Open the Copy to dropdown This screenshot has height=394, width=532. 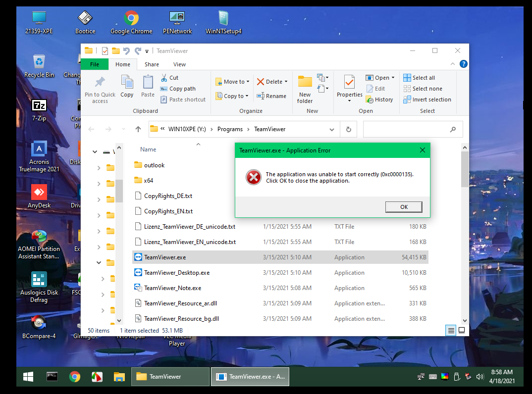click(x=232, y=96)
